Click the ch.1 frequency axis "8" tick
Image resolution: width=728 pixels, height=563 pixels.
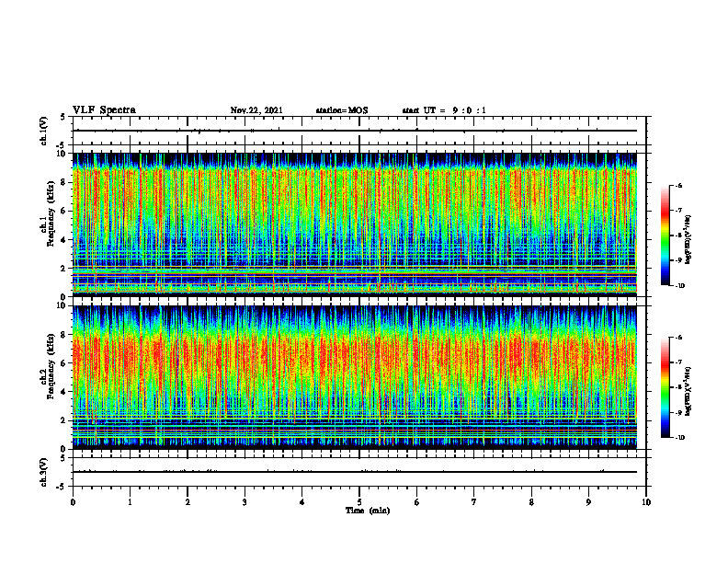tap(64, 182)
